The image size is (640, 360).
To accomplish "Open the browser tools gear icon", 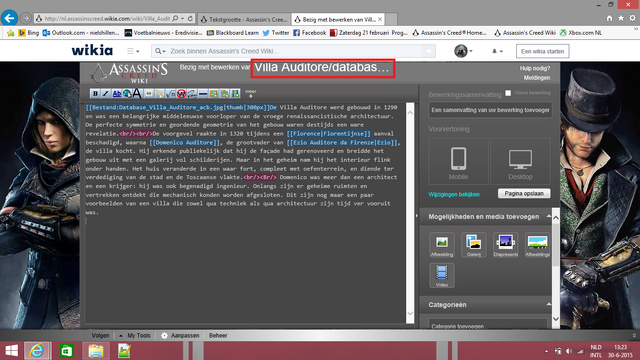I will tap(632, 18).
